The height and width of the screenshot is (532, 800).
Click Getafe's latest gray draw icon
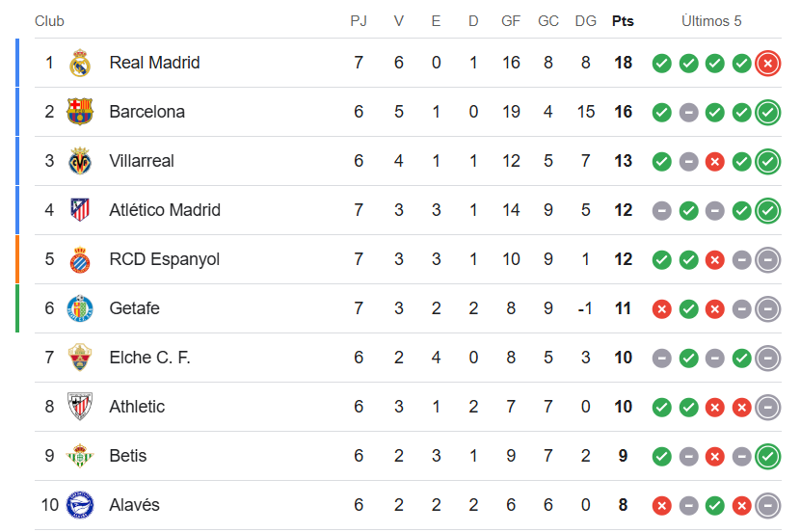pyautogui.click(x=768, y=308)
